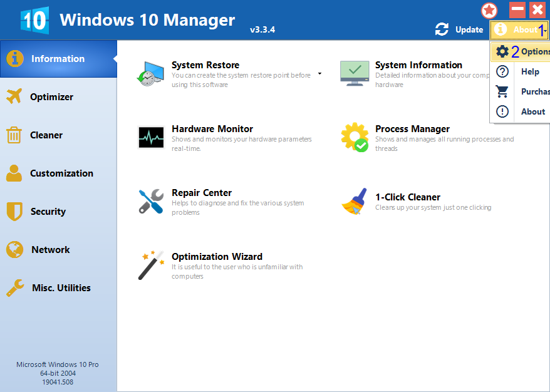
Task: Click the v3.3.4 version text
Action: pyautogui.click(x=262, y=29)
